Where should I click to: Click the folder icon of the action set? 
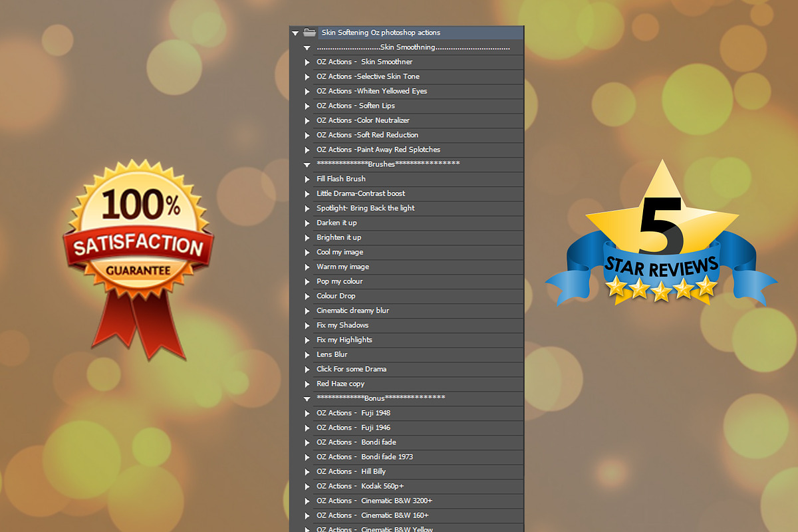309,32
